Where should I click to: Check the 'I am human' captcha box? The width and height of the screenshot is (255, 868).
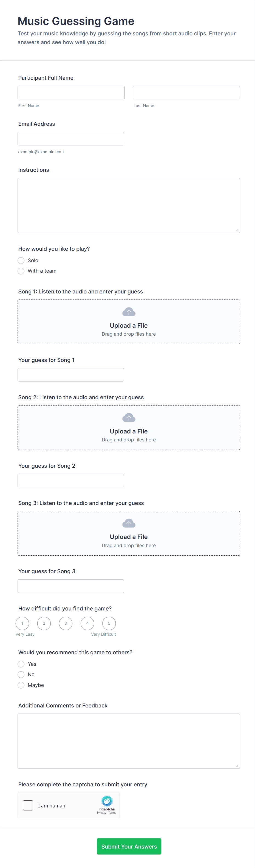click(x=28, y=805)
